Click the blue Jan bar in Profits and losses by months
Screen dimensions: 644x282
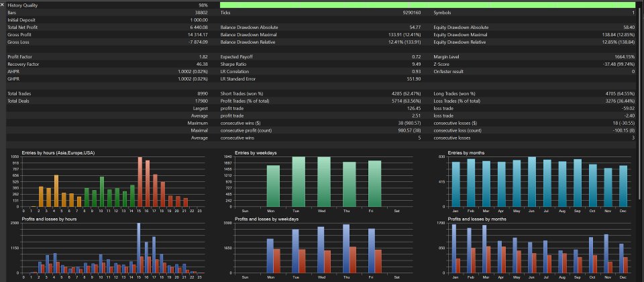pyautogui.click(x=454, y=248)
